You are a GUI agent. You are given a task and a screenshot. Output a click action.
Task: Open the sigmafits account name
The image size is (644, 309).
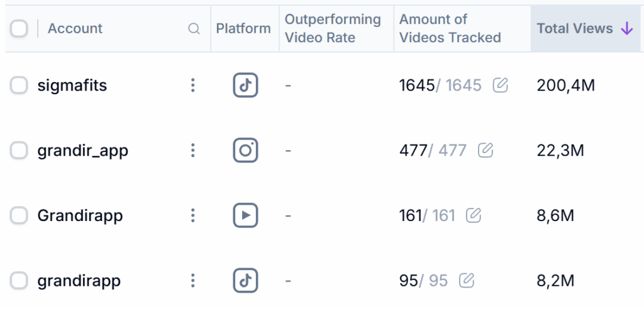(x=72, y=85)
